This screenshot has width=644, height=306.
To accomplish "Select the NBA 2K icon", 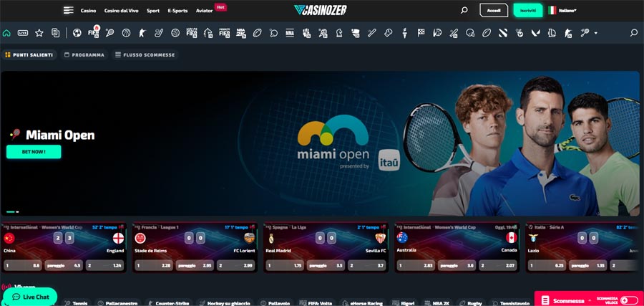I will coord(241,33).
